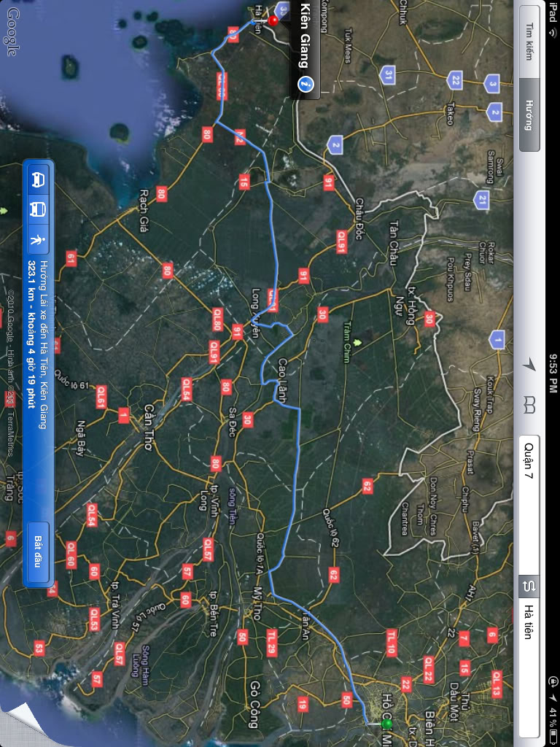This screenshot has width=560, height=747.
Task: Tap the road 15 shield on the route
Action: 244,182
